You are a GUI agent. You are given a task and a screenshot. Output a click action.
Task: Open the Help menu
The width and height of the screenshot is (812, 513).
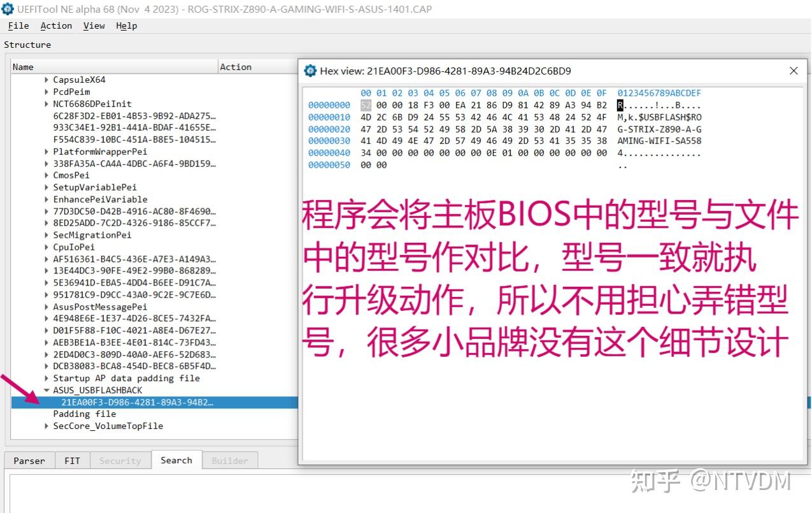127,25
